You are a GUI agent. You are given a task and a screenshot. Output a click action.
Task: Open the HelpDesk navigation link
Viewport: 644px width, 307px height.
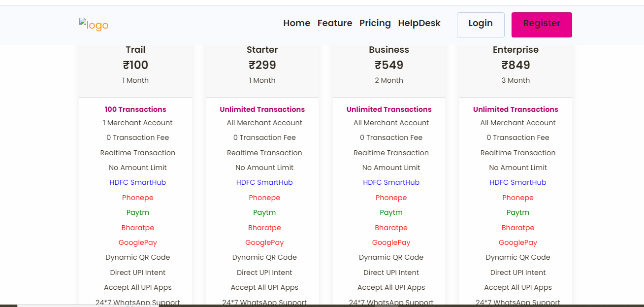point(419,23)
